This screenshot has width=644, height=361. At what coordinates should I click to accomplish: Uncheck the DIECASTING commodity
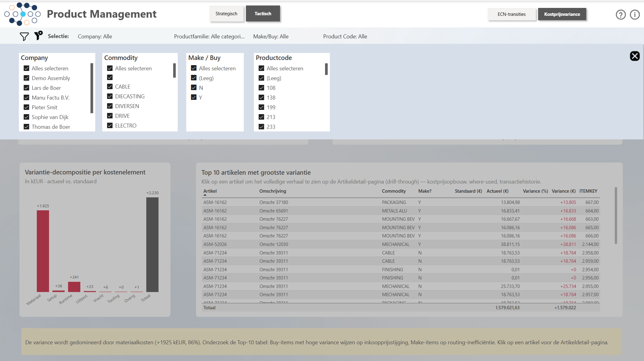(110, 96)
